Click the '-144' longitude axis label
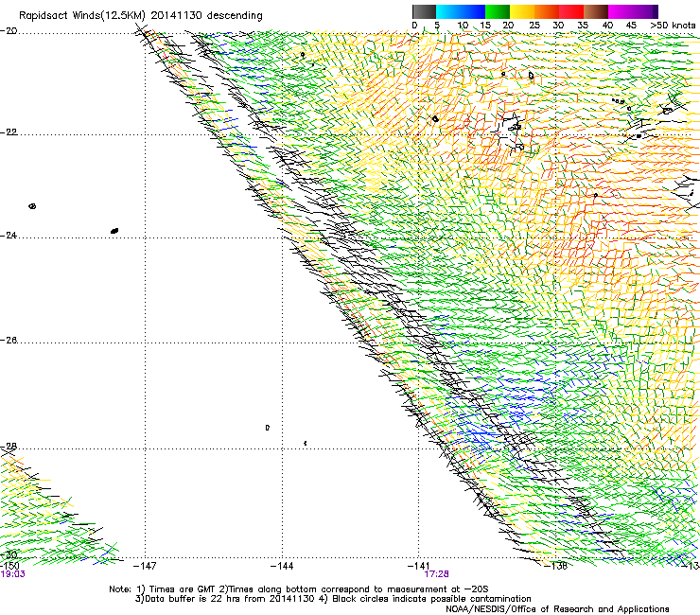The height and width of the screenshot is (615, 700). [x=282, y=566]
